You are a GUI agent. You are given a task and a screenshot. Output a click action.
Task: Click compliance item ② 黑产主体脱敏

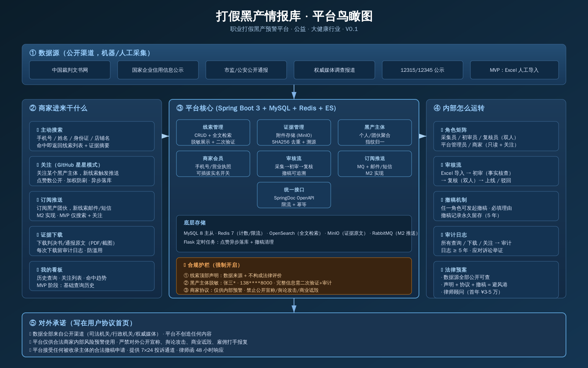[x=258, y=283]
